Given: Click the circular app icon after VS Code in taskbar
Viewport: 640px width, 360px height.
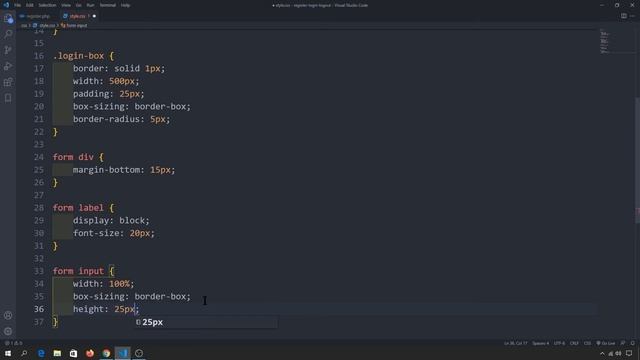Looking at the screenshot, I should point(139,353).
